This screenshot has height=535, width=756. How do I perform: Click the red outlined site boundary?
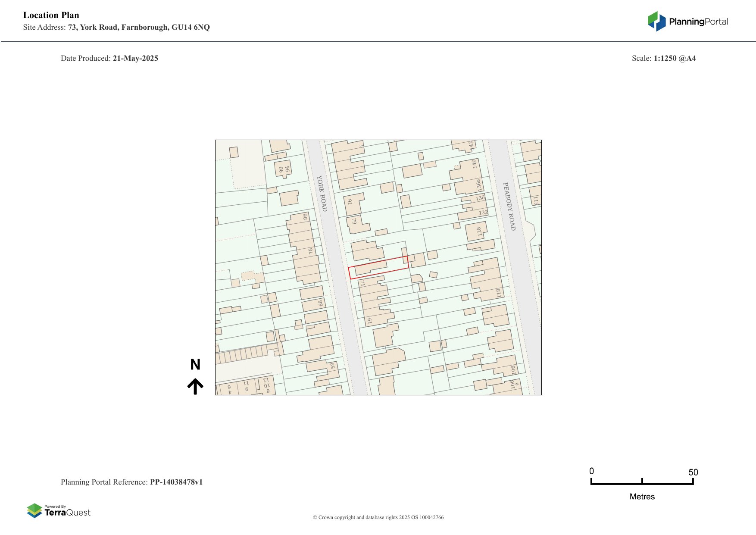(x=378, y=268)
